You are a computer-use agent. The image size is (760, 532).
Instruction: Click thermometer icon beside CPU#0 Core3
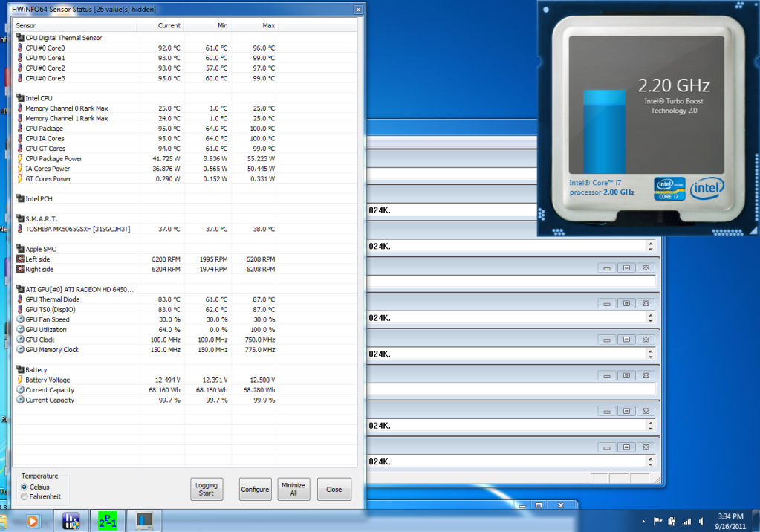[20, 77]
